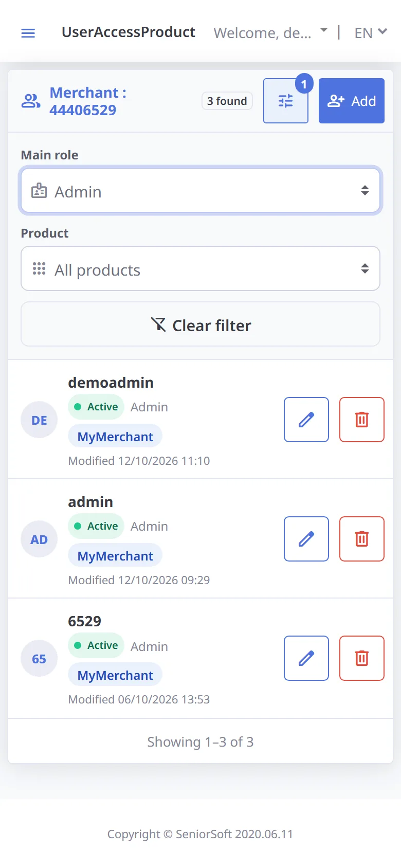
Task: Click the AD avatar
Action: coord(39,539)
